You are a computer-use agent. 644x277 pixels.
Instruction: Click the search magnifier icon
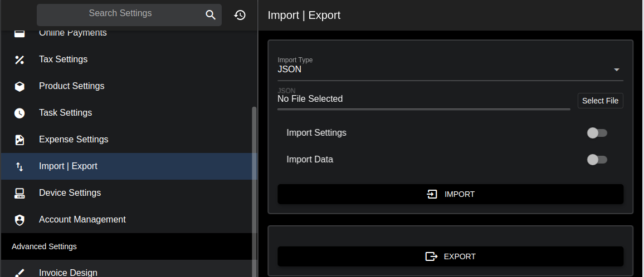coord(211,15)
